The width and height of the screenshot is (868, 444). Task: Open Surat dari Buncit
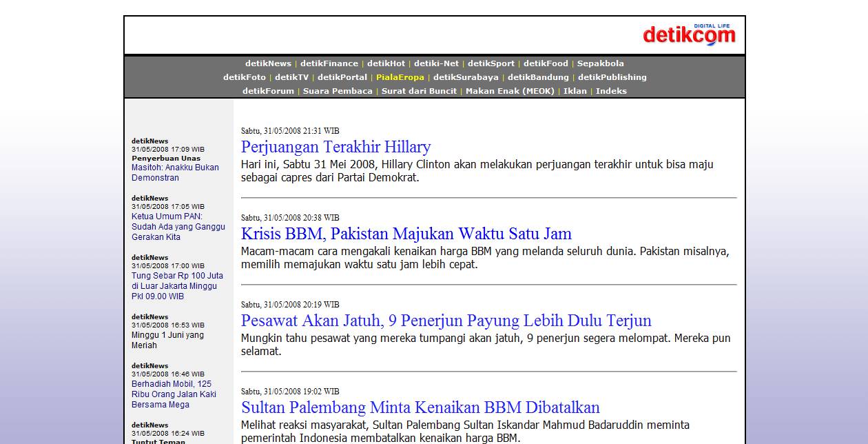point(419,91)
